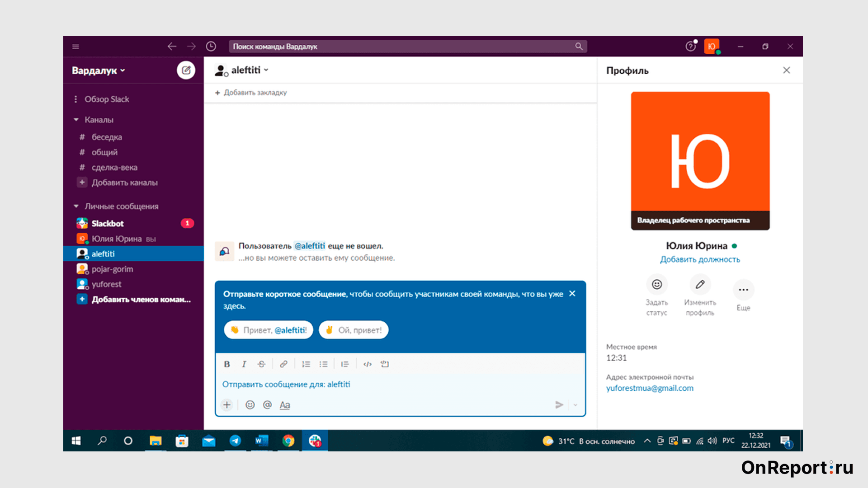868x488 pixels.
Task: Toggle code block formatting
Action: pyautogui.click(x=385, y=364)
